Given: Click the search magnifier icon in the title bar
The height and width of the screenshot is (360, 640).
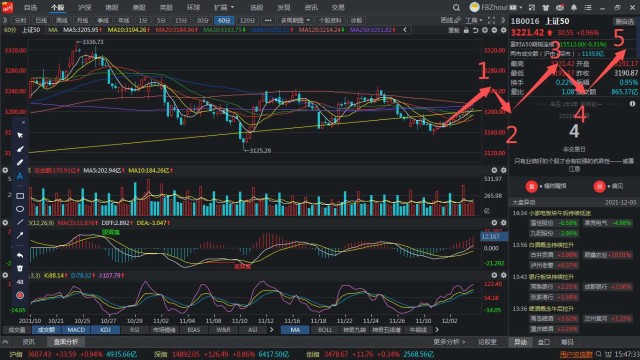Looking at the screenshot, I should (456, 7).
